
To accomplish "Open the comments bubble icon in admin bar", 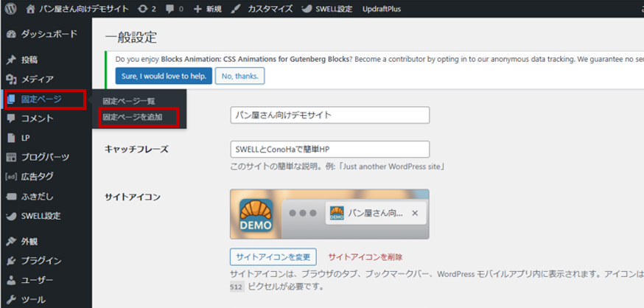I will point(171,9).
